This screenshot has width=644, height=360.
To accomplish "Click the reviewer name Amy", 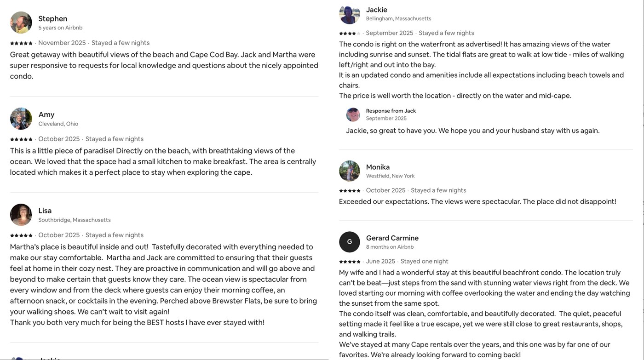I will (46, 114).
